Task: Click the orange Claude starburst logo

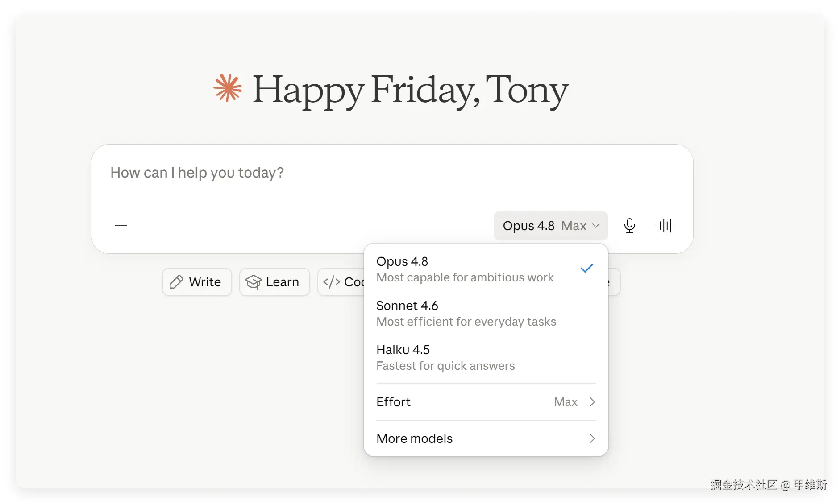Action: coord(228,88)
